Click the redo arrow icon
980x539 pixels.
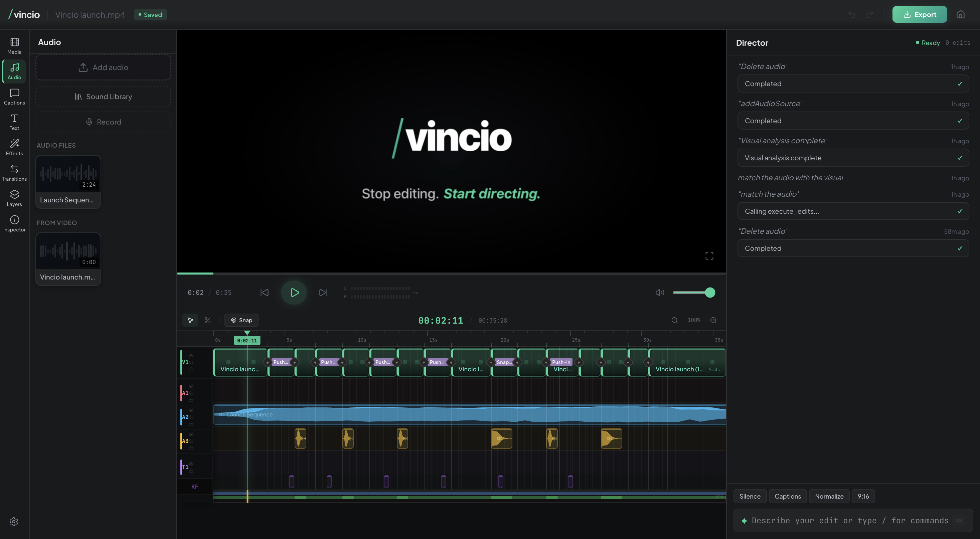click(x=869, y=14)
